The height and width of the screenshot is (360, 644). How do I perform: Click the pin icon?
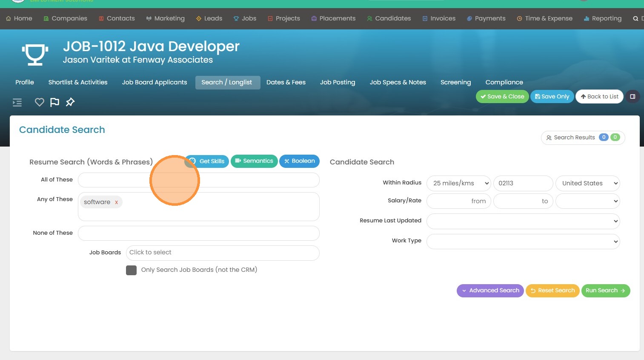point(70,102)
